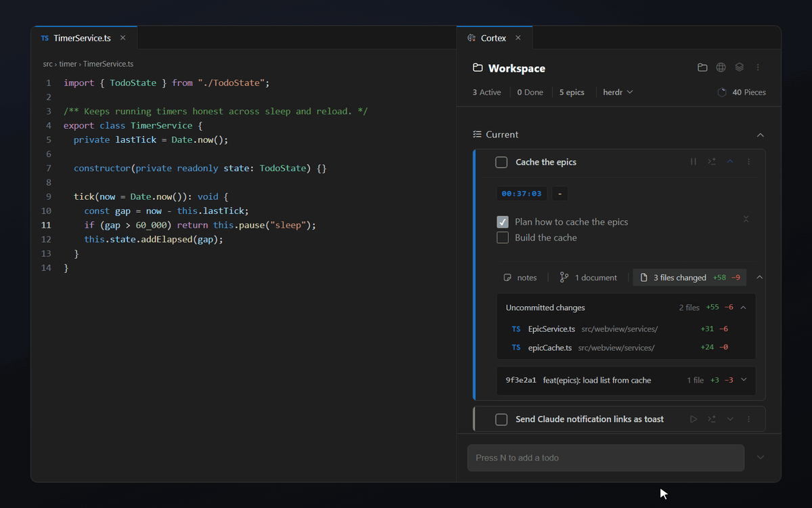Screen dimensions: 812x508
Task: Check the Cache the epics todo checkbox
Action: click(501, 162)
